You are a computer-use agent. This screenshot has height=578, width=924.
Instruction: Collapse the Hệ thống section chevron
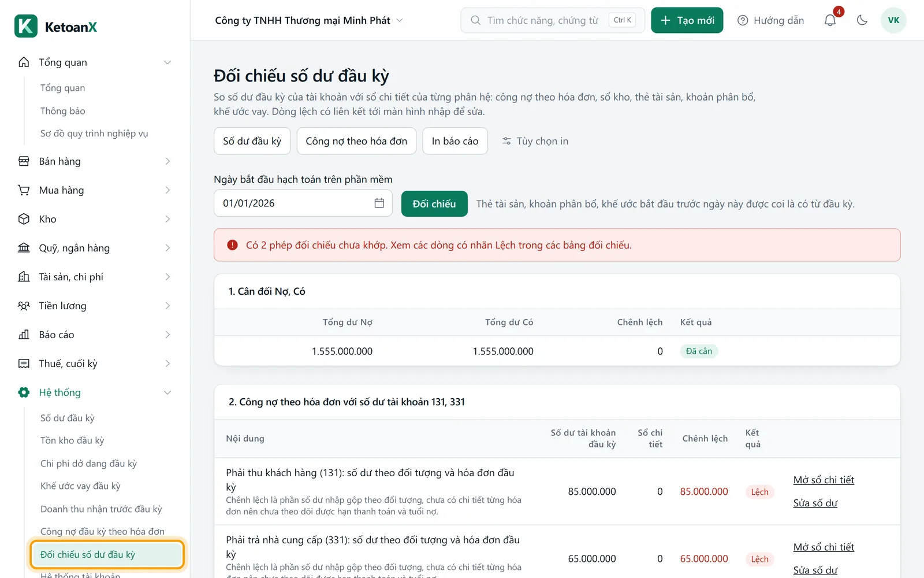point(167,392)
